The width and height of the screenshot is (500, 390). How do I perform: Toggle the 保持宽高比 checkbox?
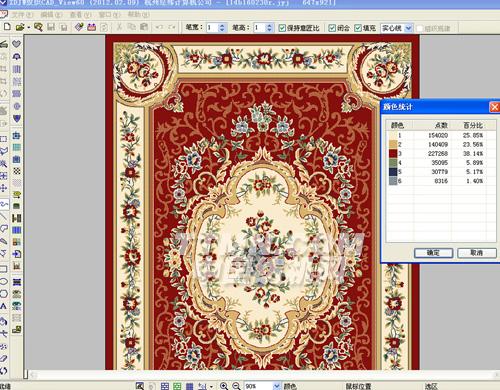pyautogui.click(x=282, y=28)
